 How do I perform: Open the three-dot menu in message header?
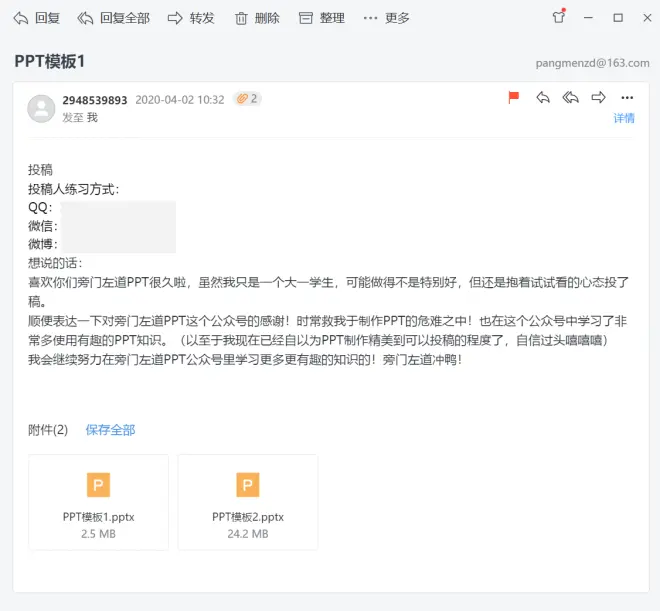pos(627,98)
